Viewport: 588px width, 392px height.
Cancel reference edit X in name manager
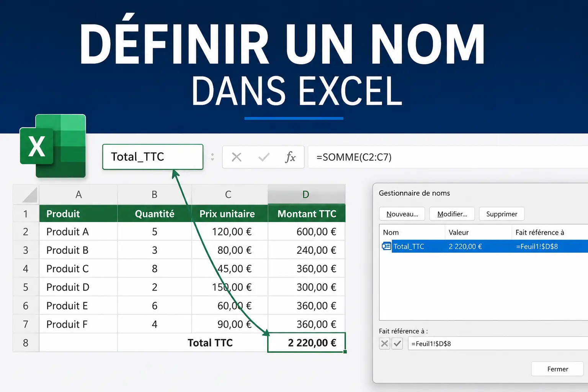(x=385, y=343)
